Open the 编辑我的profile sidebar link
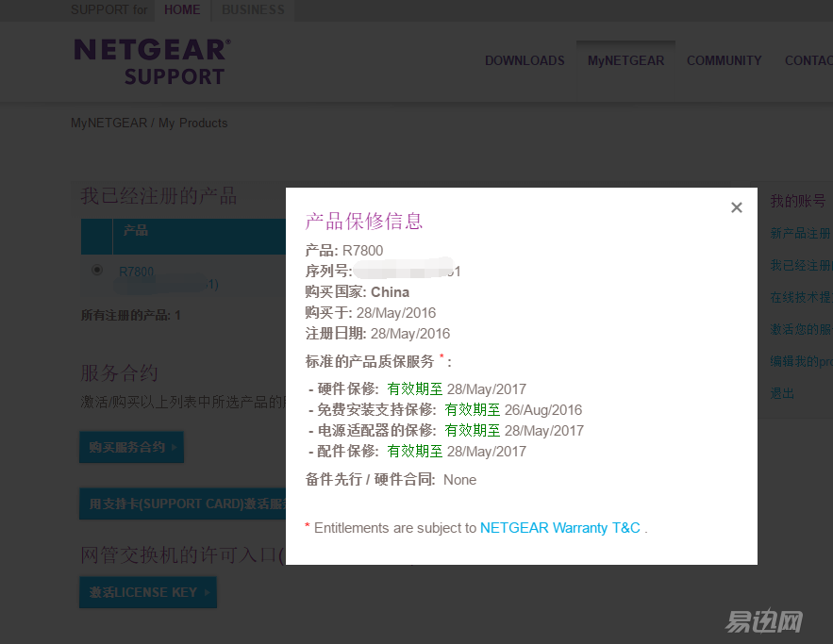This screenshot has height=644, width=833. pyautogui.click(x=801, y=361)
